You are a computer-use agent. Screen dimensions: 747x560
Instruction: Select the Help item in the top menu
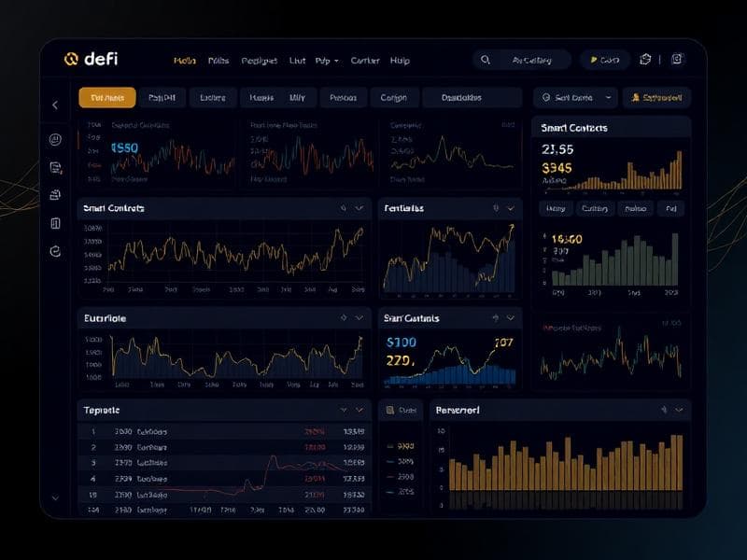[400, 60]
